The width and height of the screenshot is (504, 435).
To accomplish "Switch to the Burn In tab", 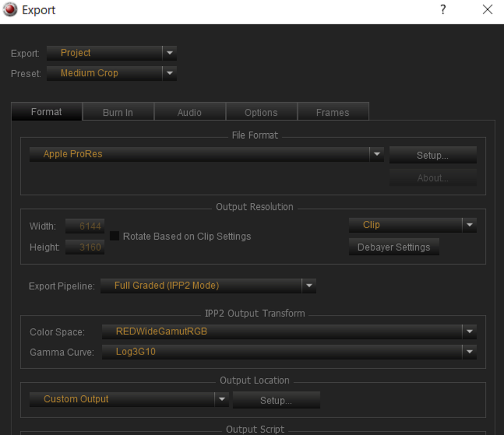I will pos(118,113).
